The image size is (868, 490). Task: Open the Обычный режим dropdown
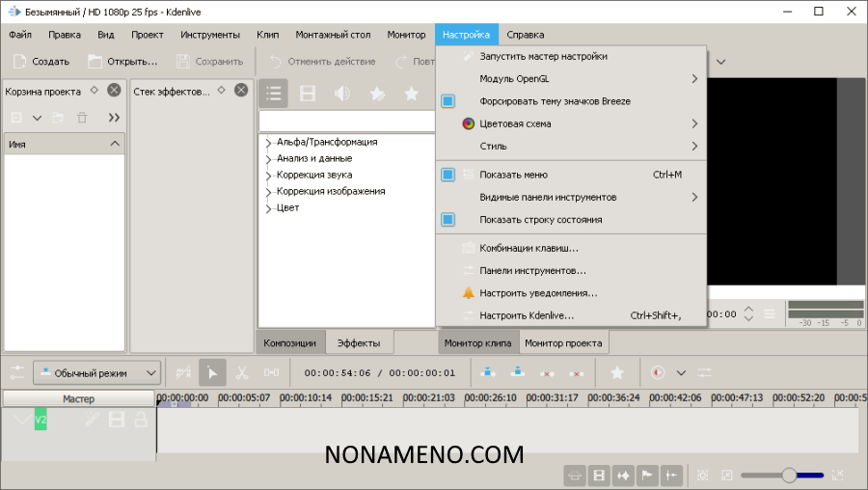tap(96, 372)
